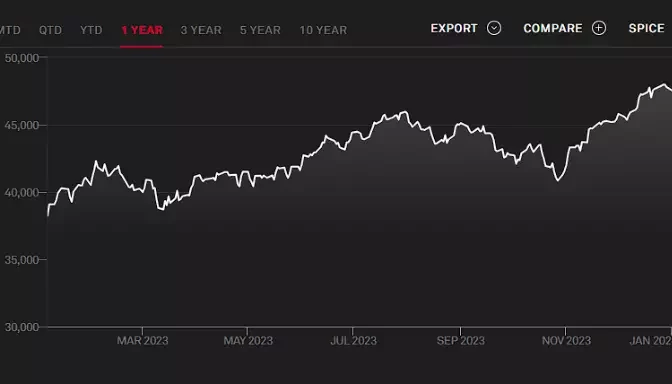
Task: Click the 45,000 y-axis label
Action: (21, 125)
